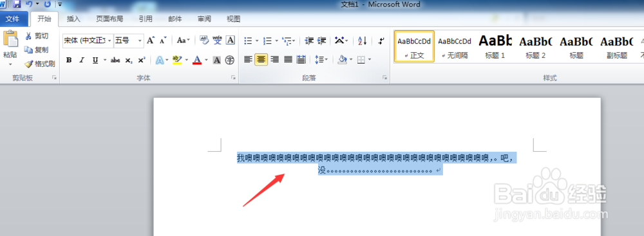Click the Phonetic Guide (wén) icon

pos(217,41)
